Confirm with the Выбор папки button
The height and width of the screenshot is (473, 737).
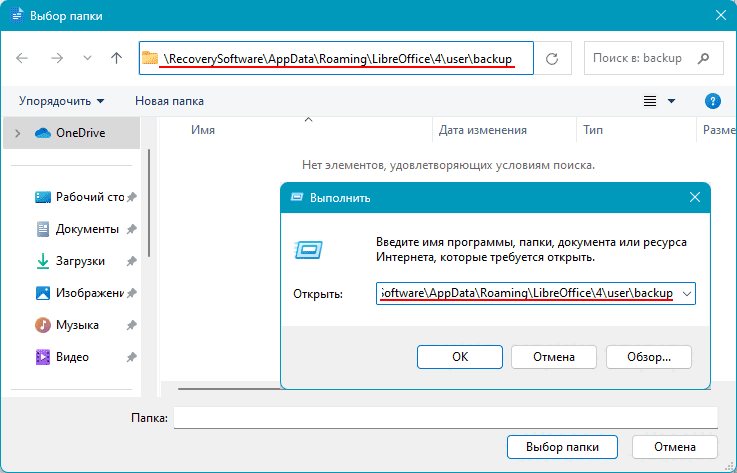click(562, 447)
